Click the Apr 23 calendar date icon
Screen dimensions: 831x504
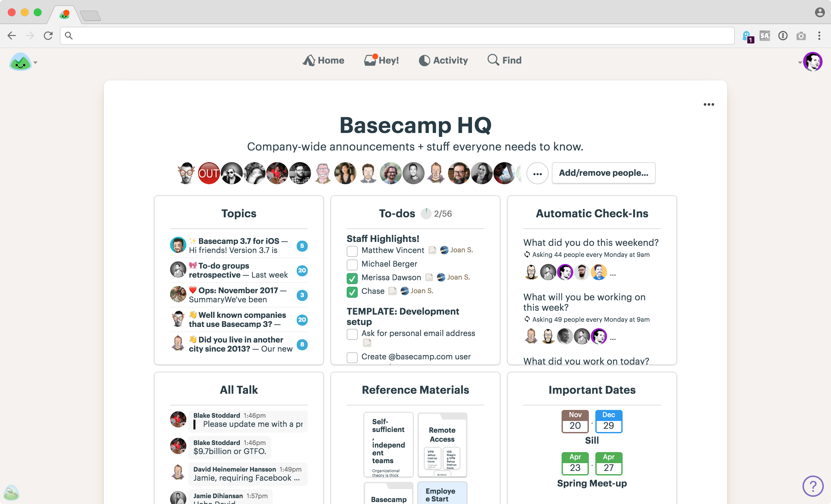575,463
